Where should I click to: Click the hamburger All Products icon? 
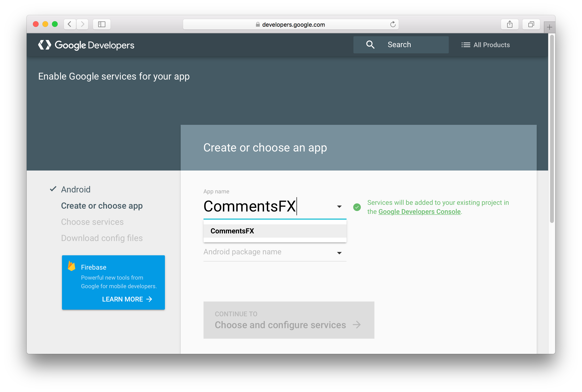click(x=465, y=45)
